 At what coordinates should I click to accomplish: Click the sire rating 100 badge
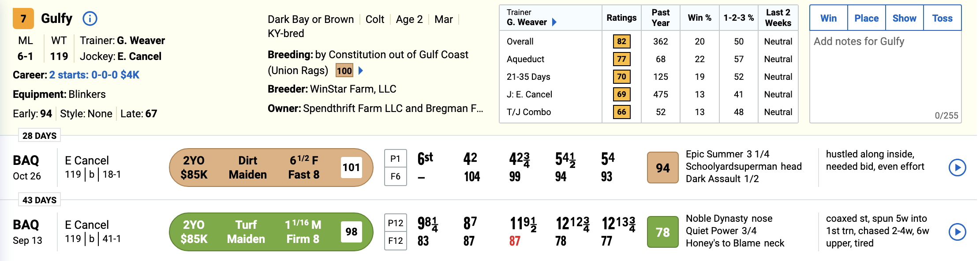click(344, 71)
